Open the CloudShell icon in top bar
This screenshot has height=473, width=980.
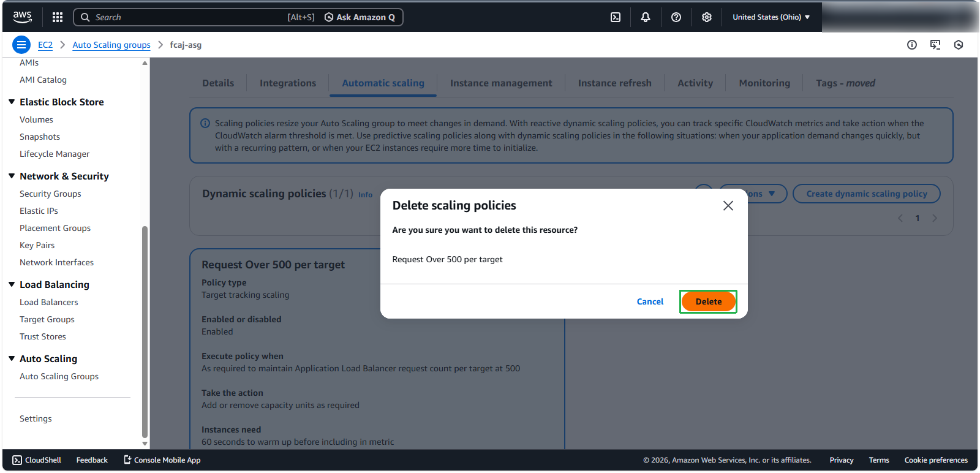[616, 17]
